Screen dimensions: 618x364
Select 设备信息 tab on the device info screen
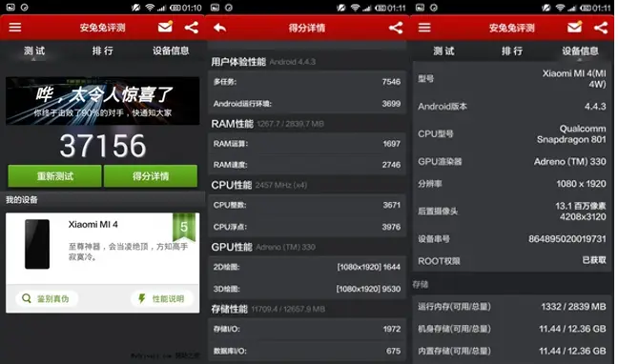click(580, 51)
